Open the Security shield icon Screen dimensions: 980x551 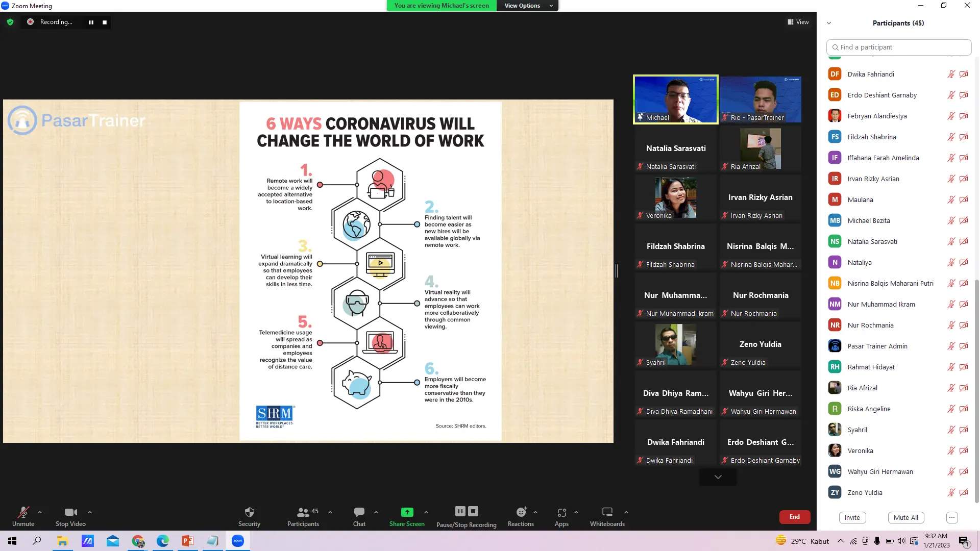(x=249, y=512)
